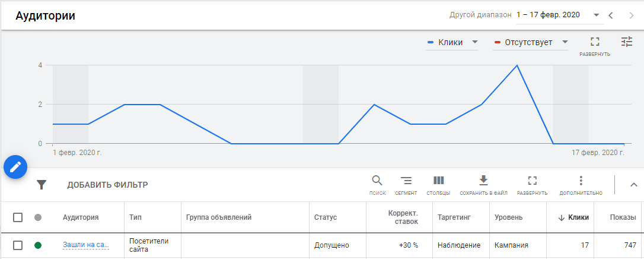Open the Столбцы columns icon
This screenshot has width=644, height=259.
click(438, 181)
